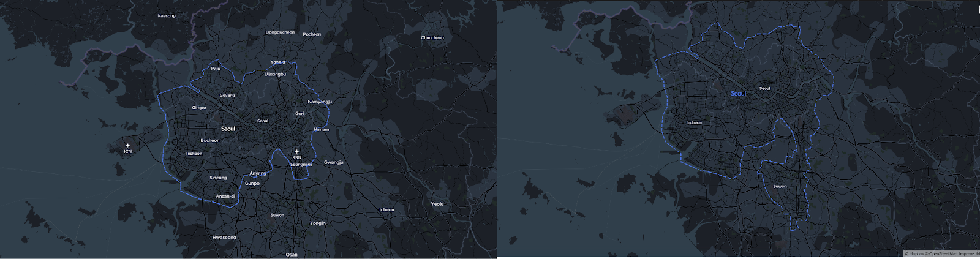
Task: Click the Uijeongbu city label
Action: pos(275,74)
